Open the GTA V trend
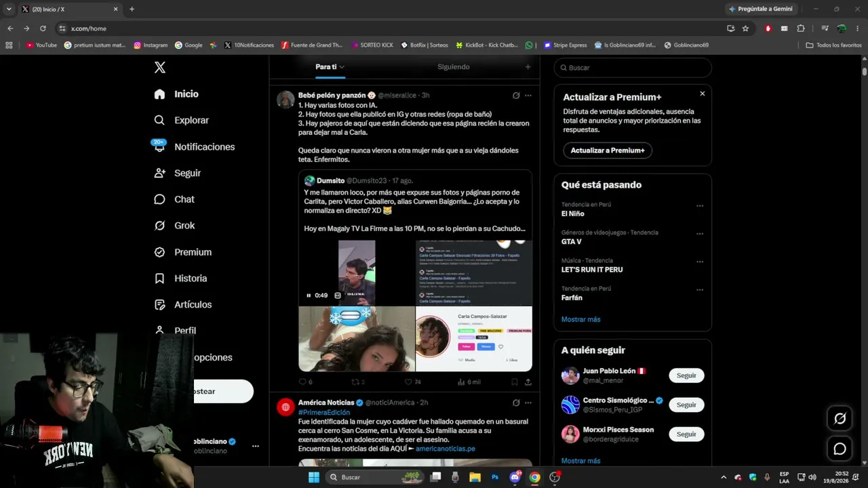 point(571,242)
